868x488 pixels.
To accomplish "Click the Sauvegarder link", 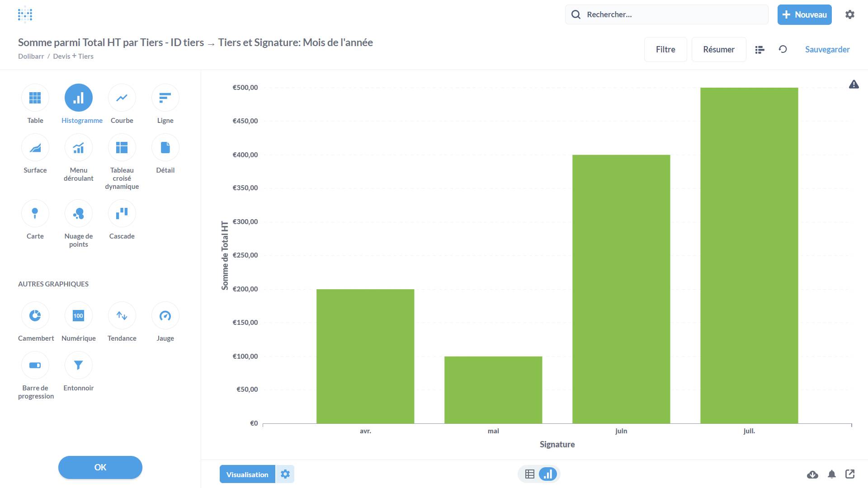I will pos(827,49).
